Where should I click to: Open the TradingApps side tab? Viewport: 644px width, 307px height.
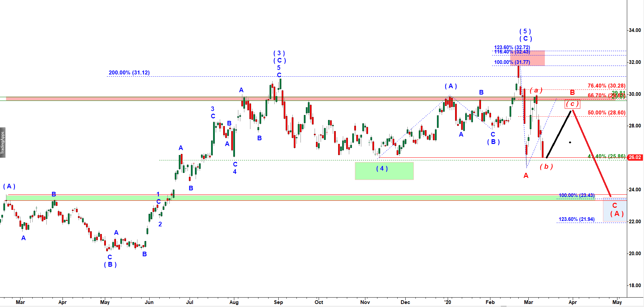pyautogui.click(x=3, y=143)
